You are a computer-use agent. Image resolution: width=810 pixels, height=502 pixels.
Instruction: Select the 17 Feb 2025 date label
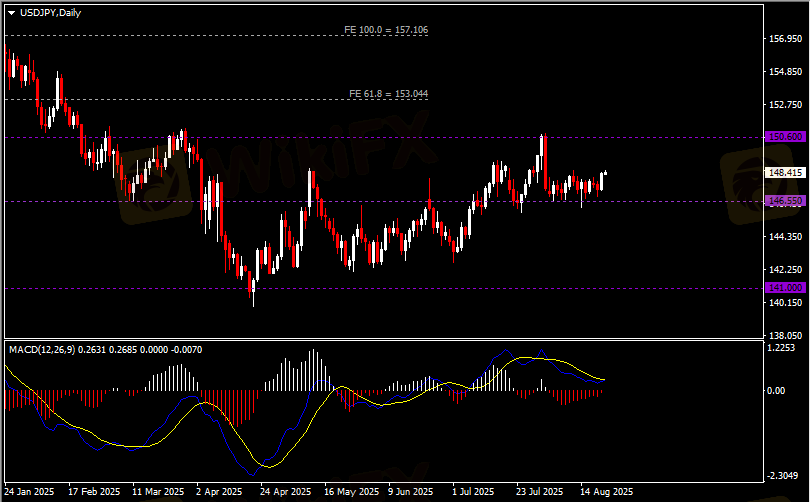(x=94, y=492)
